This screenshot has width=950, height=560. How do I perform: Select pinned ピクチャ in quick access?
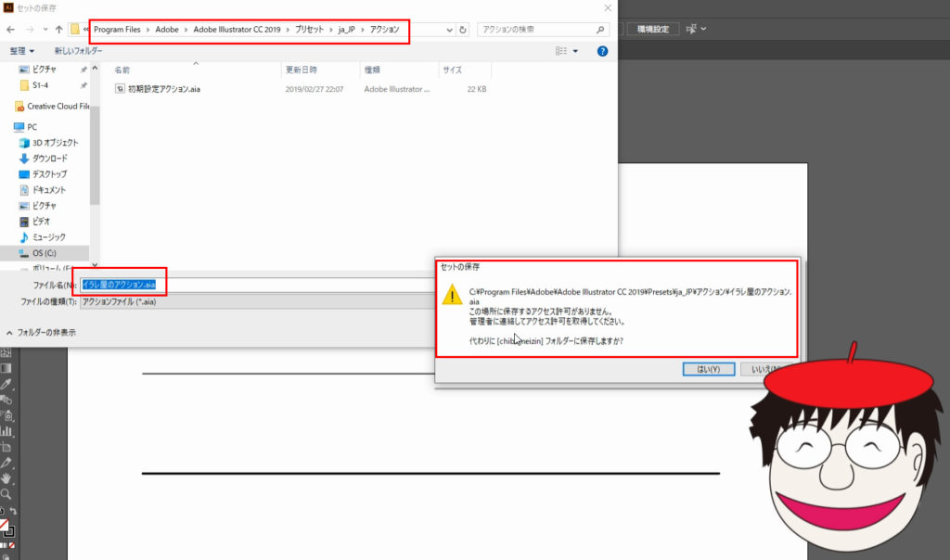pos(45,70)
